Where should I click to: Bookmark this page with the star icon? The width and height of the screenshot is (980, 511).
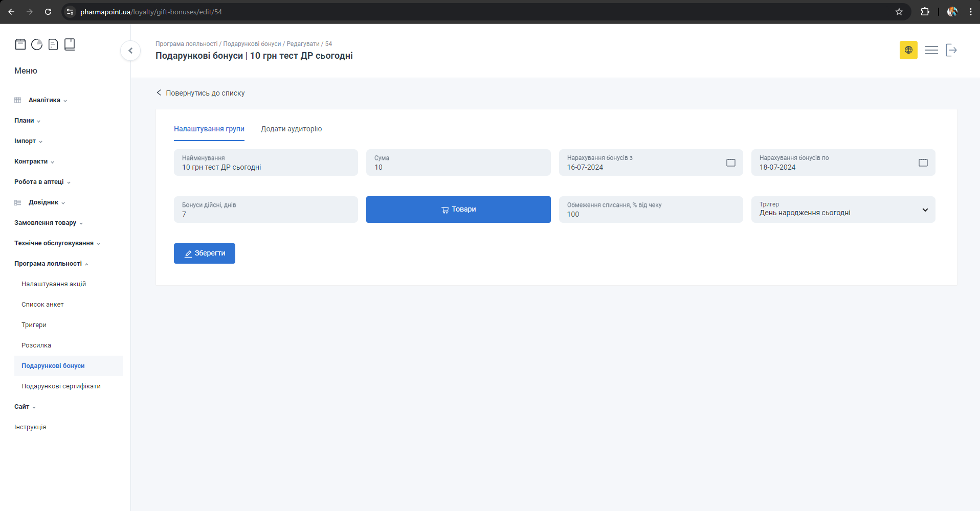pyautogui.click(x=899, y=12)
